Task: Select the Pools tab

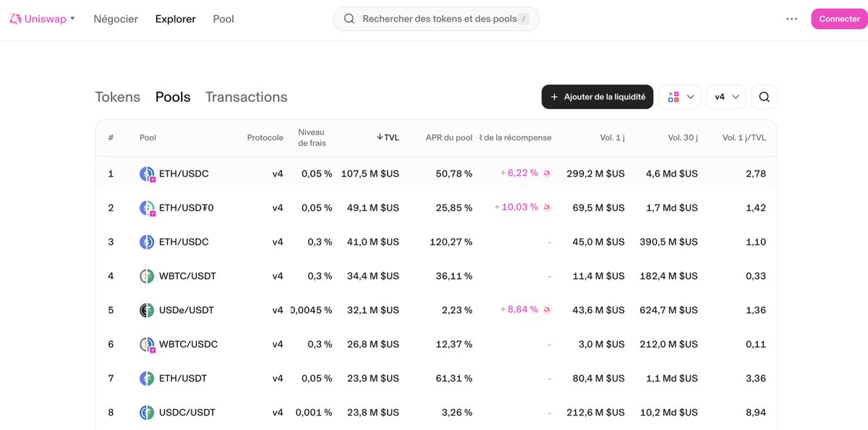Action: tap(173, 97)
